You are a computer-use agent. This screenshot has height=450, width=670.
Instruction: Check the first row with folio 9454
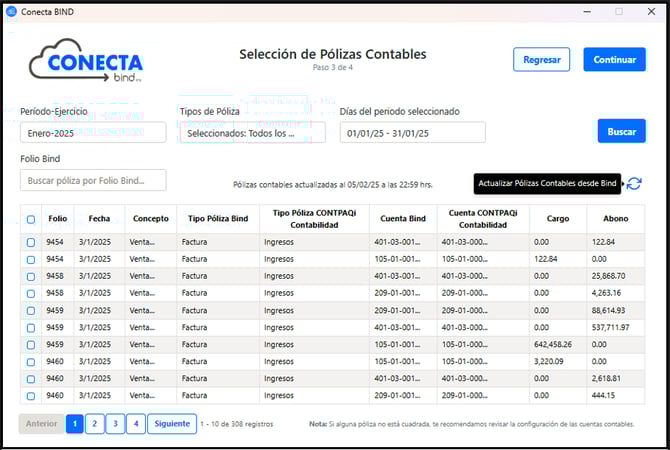[31, 242]
